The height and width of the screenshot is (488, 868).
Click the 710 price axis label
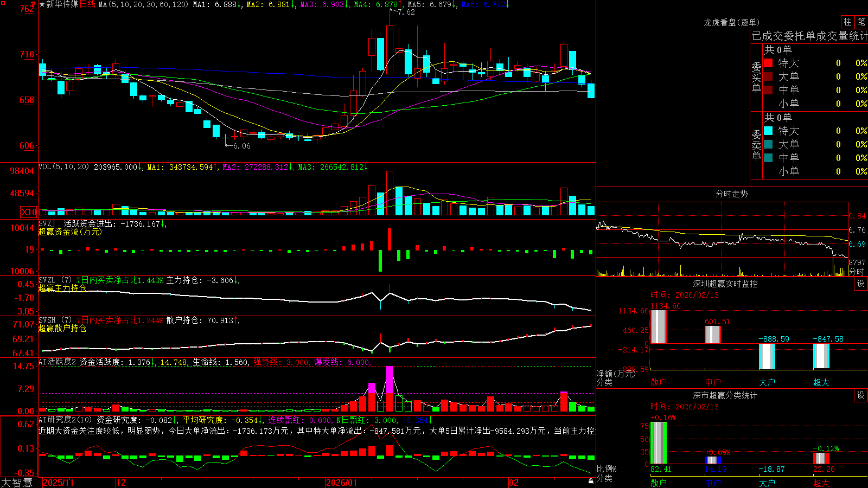pyautogui.click(x=27, y=54)
